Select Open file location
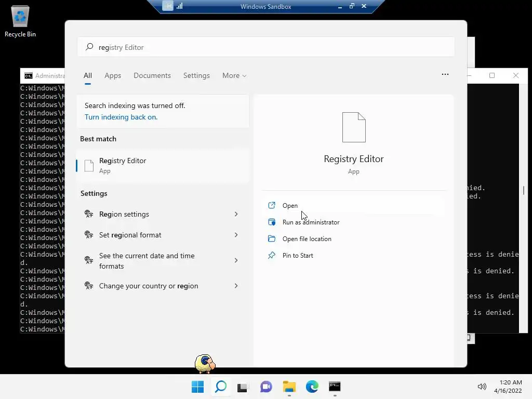Screen dimensions: 532x399 coord(354,239)
